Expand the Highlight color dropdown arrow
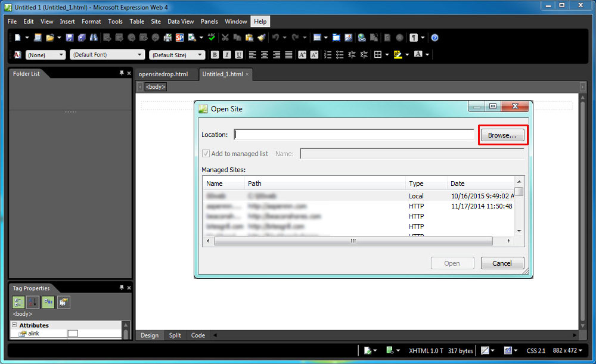This screenshot has width=596, height=364. 407,55
